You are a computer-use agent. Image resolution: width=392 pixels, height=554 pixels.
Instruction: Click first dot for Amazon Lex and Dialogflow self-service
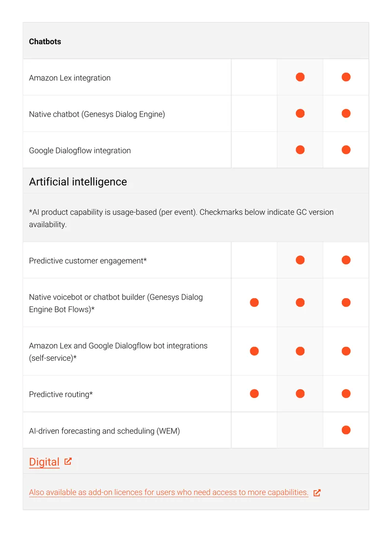pyautogui.click(x=254, y=351)
